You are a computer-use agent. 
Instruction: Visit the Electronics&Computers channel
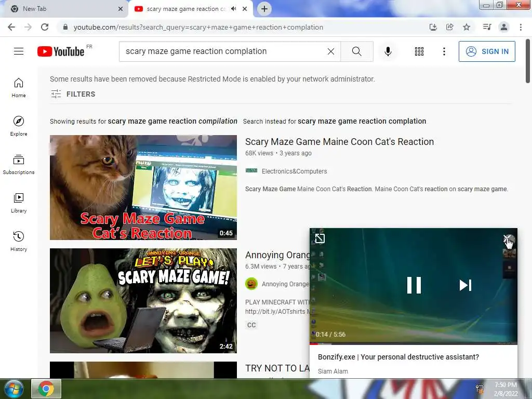click(x=294, y=171)
